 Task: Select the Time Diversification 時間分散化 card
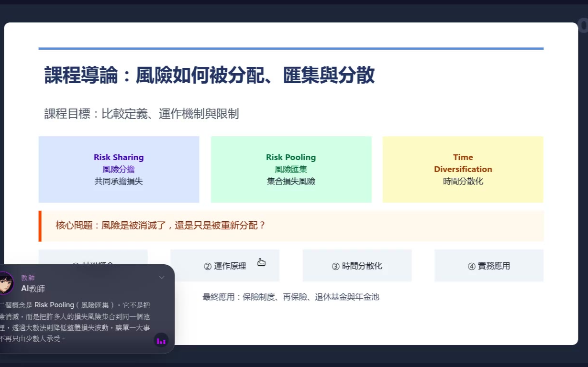(x=463, y=169)
